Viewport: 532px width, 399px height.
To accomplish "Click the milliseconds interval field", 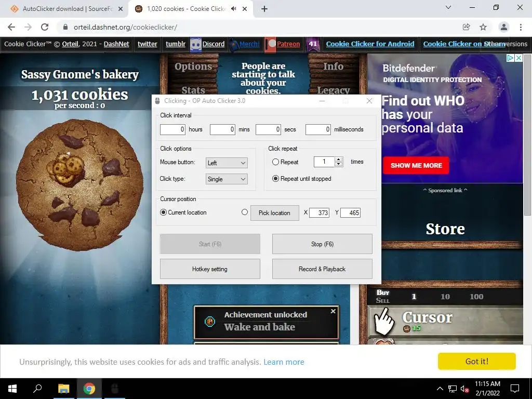I will [x=318, y=129].
